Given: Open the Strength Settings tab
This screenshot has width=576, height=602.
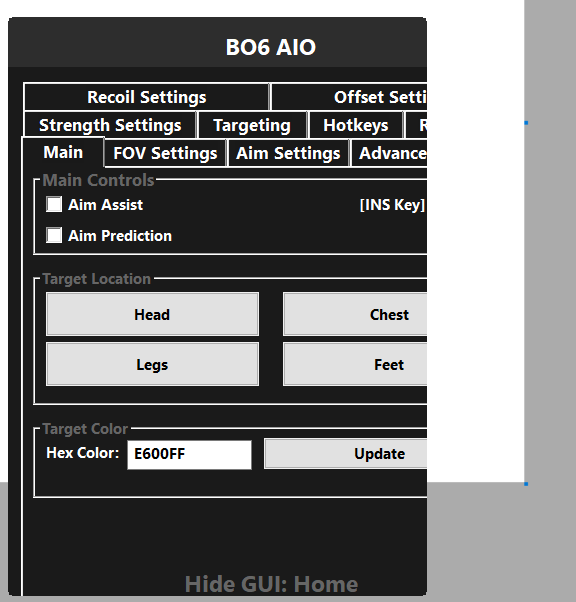Looking at the screenshot, I should pos(110,125).
